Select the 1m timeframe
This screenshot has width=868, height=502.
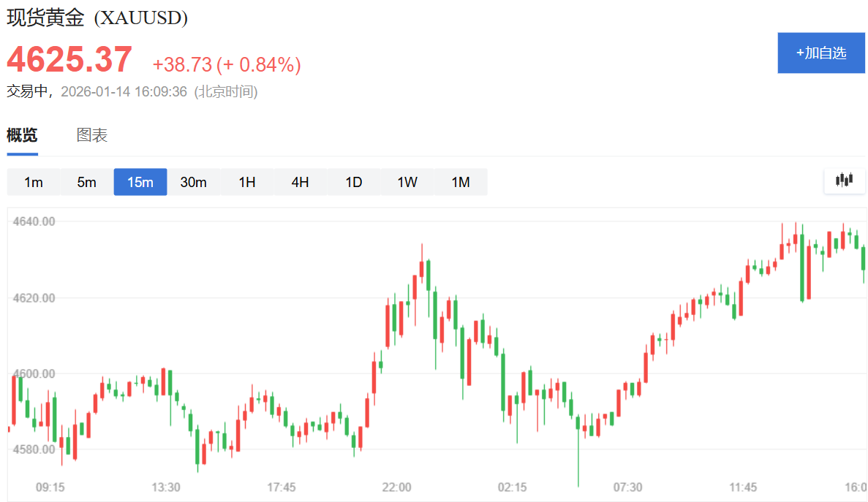[33, 182]
